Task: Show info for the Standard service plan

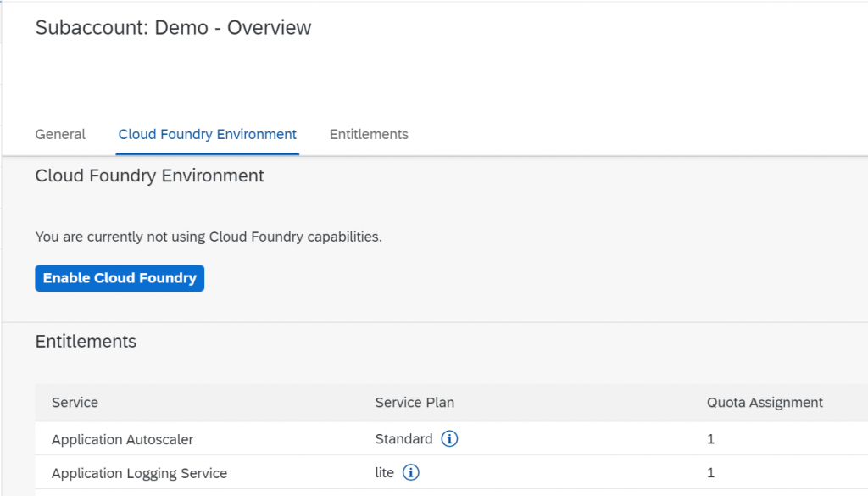Action: [x=449, y=439]
